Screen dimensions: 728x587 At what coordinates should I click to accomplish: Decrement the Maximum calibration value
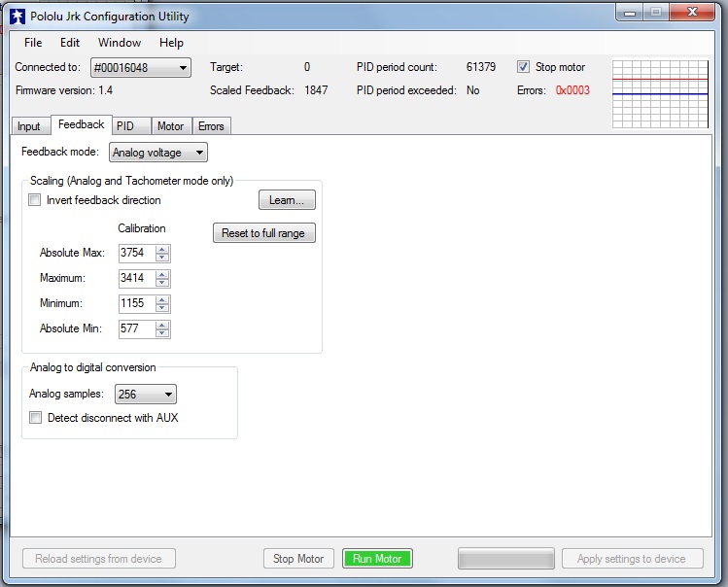[162, 283]
